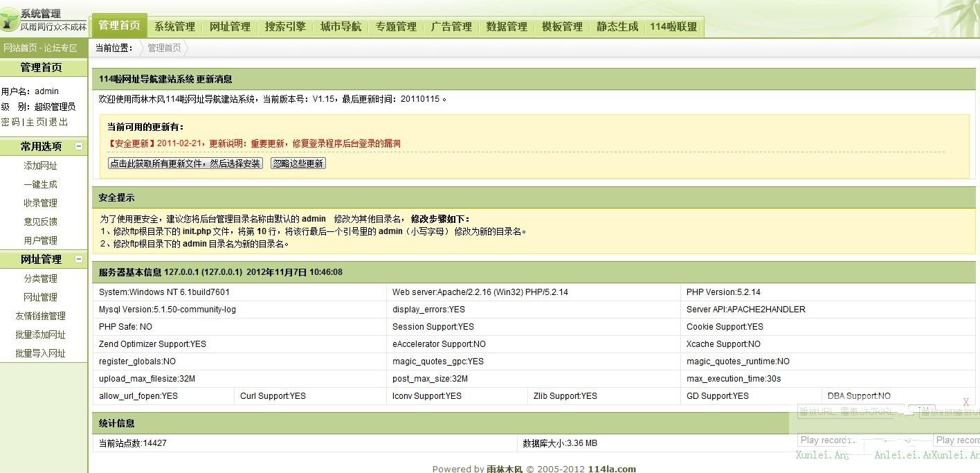The width and height of the screenshot is (980, 473).
Task: Select the 静态生成 tab
Action: tap(617, 27)
